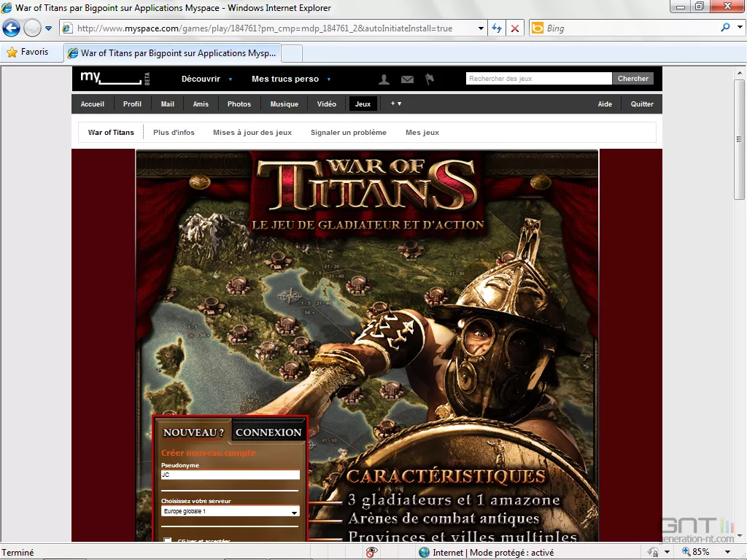Screen dimensions: 747x560
Task: Tick the CG terms checkbox
Action: coord(167,540)
